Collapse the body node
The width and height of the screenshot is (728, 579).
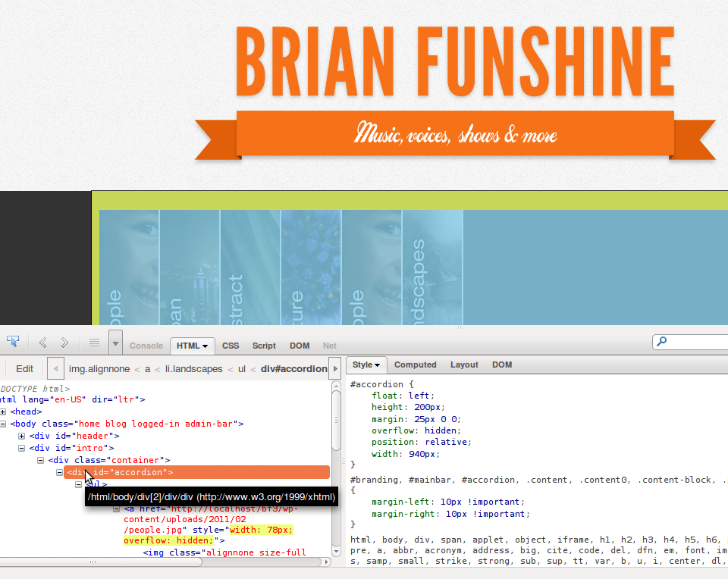tap(3, 424)
